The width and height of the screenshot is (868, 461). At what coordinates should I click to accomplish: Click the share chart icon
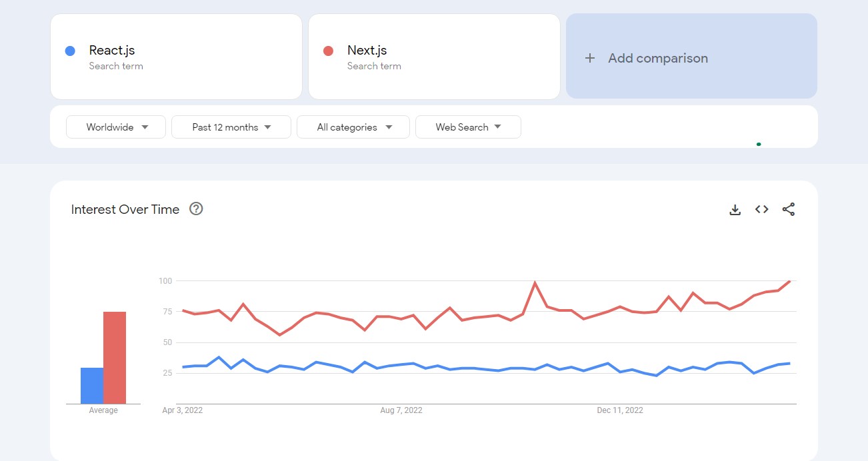click(x=788, y=209)
